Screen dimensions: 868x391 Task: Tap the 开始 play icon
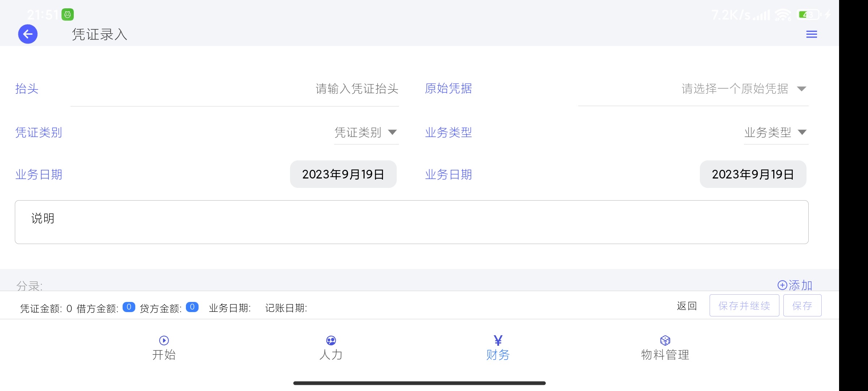[x=164, y=340]
